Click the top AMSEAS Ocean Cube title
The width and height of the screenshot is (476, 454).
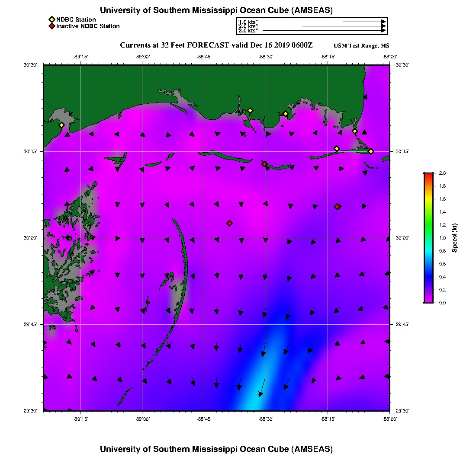tap(216, 10)
